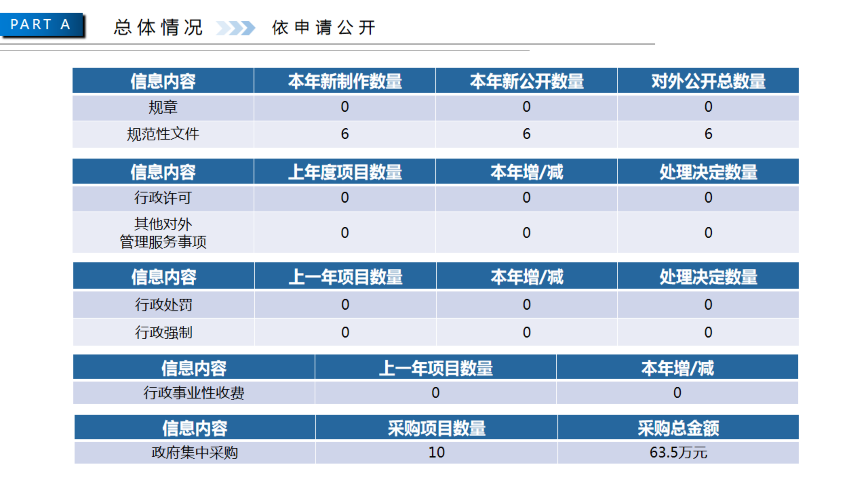Click the PART A label
The height and width of the screenshot is (488, 868).
coord(41,25)
